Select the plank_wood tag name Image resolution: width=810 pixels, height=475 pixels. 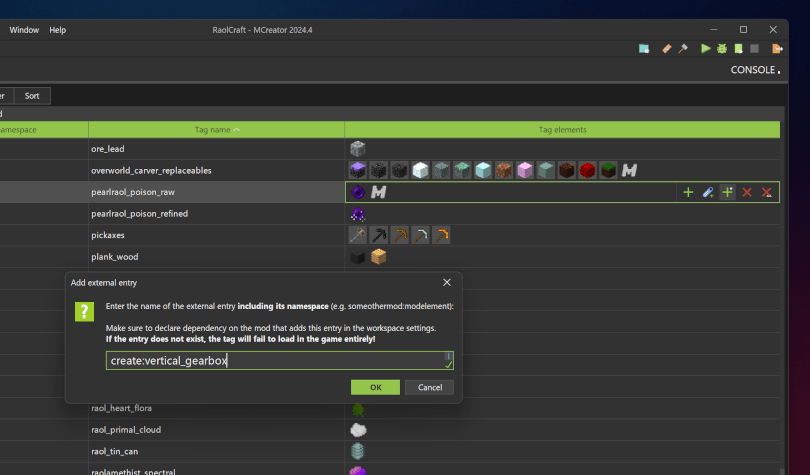[115, 257]
